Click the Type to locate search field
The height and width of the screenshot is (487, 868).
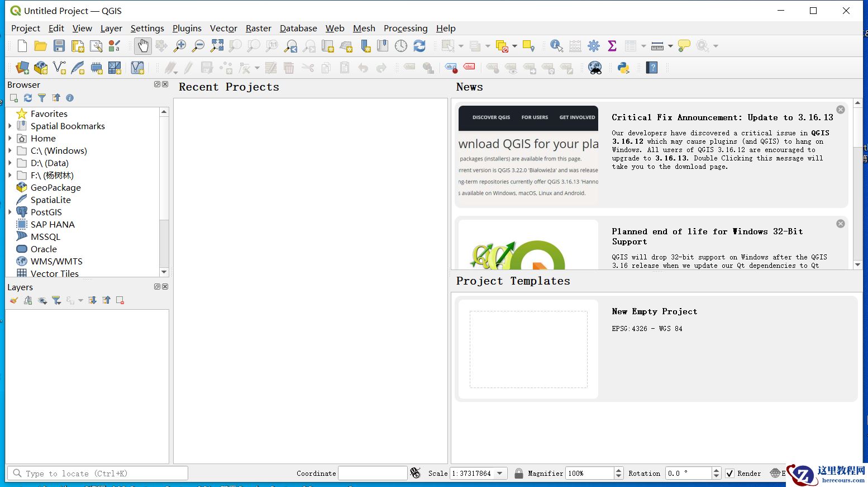tap(98, 473)
